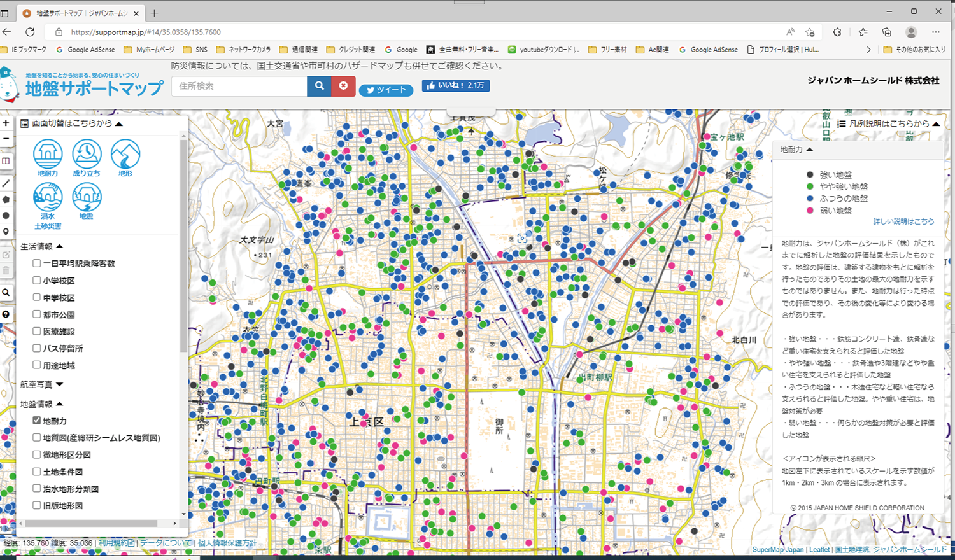Image resolution: width=955 pixels, height=560 pixels.
Task: Open the Google AdSense bookmark after IE ブックマーク
Action: (x=85, y=50)
